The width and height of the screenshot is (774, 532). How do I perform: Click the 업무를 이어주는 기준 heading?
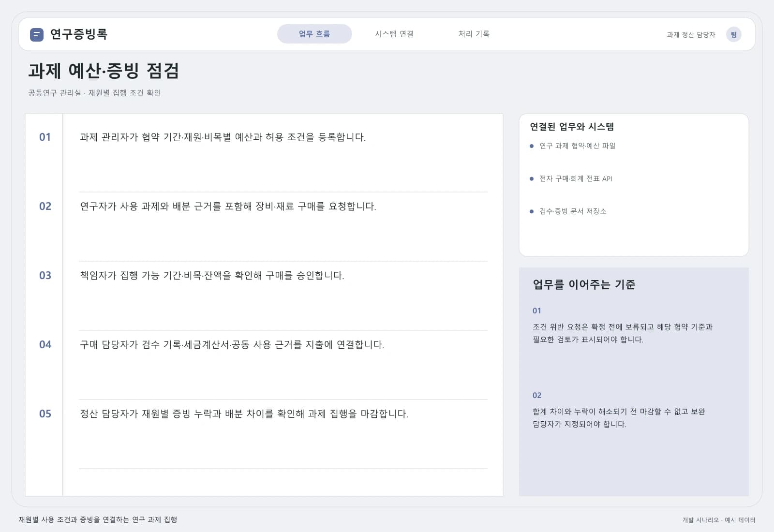pos(584,284)
